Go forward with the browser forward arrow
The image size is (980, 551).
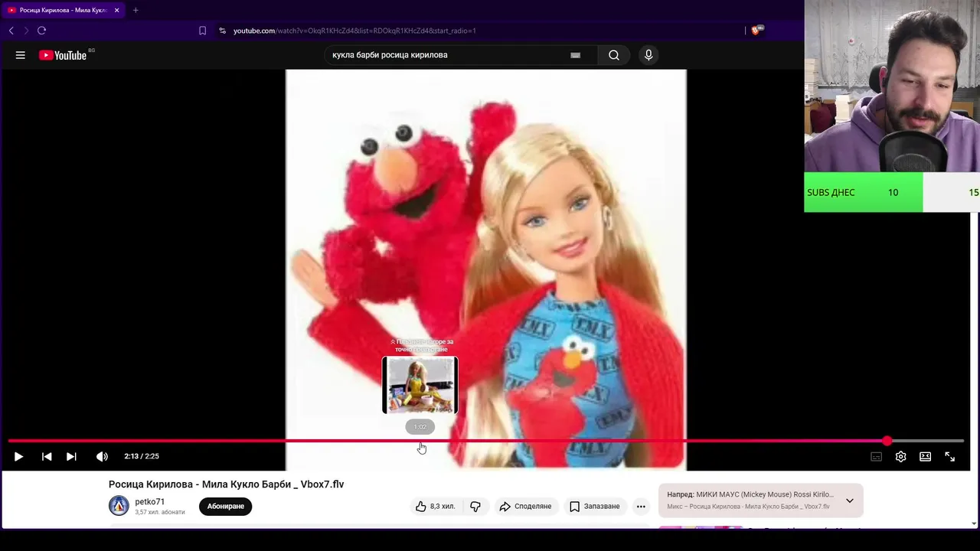coord(26,31)
